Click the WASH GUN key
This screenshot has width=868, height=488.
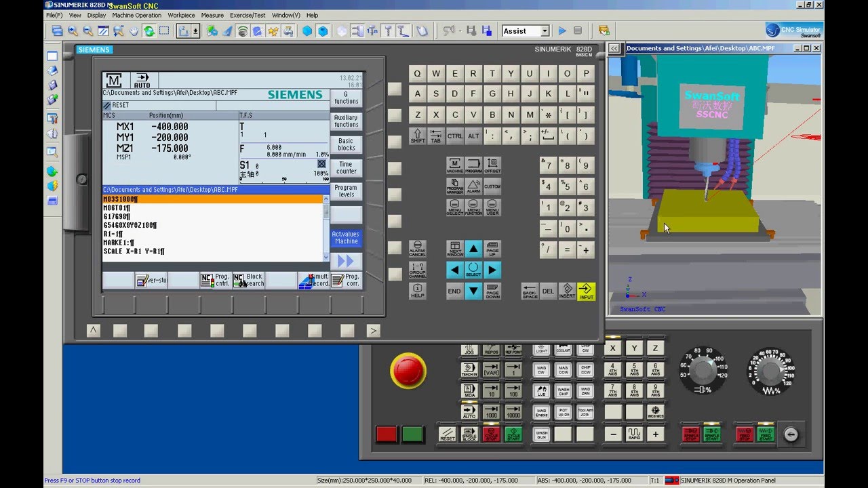(541, 434)
